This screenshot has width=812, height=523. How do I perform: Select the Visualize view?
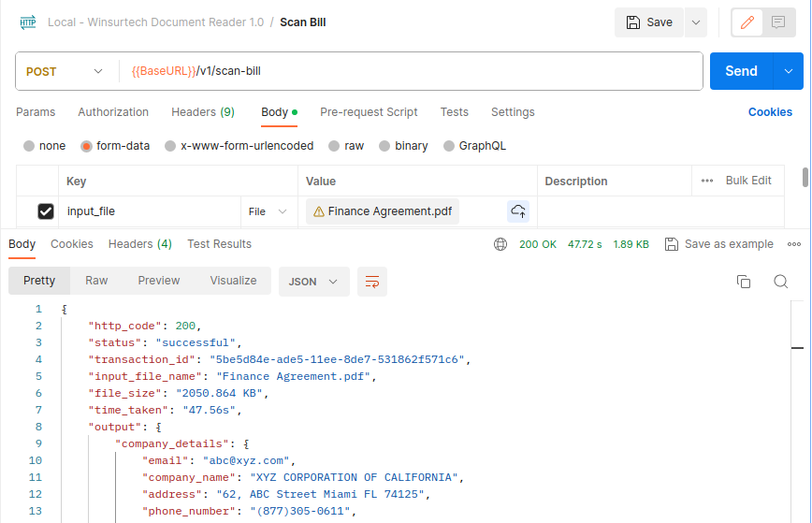tap(233, 281)
